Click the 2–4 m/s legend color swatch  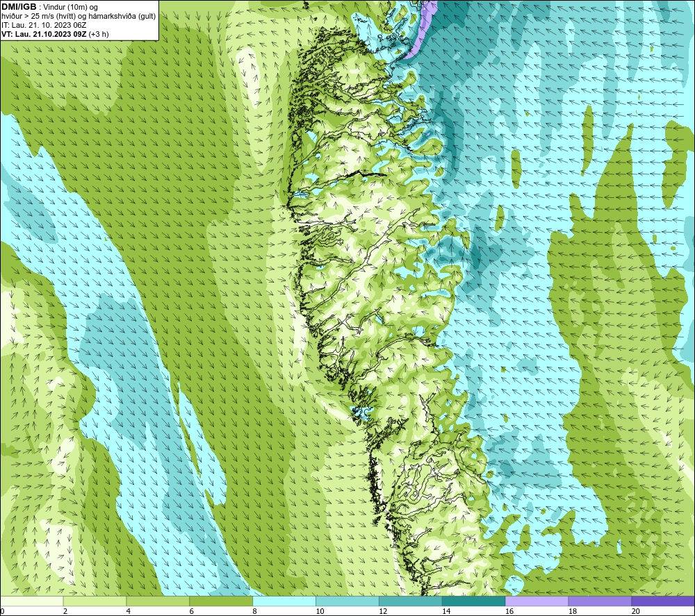click(x=95, y=601)
